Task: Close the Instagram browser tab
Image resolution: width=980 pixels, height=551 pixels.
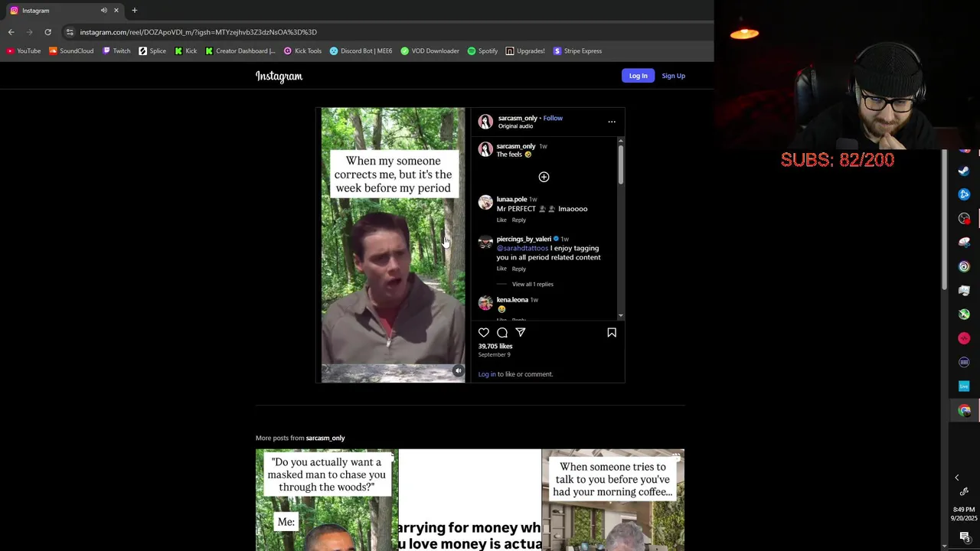Action: [116, 10]
